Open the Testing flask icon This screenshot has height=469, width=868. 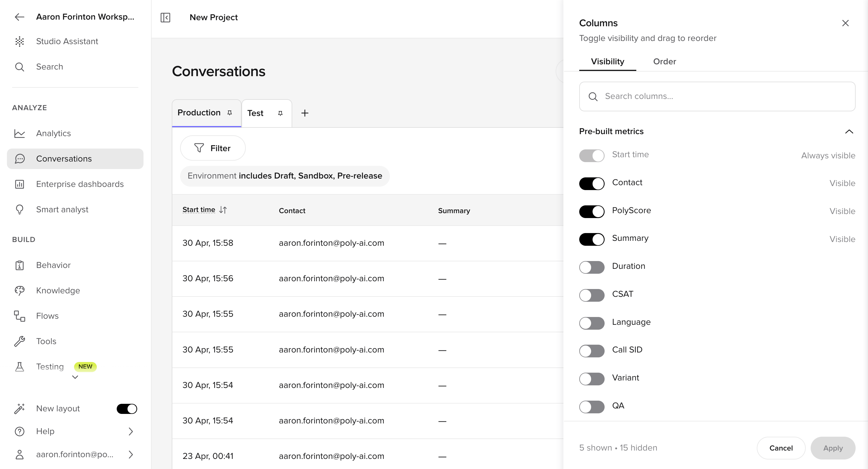(x=20, y=367)
